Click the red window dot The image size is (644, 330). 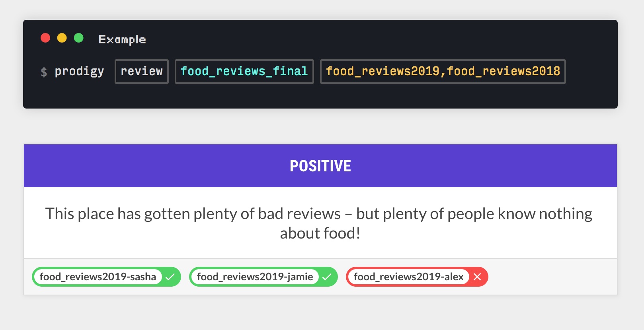45,38
